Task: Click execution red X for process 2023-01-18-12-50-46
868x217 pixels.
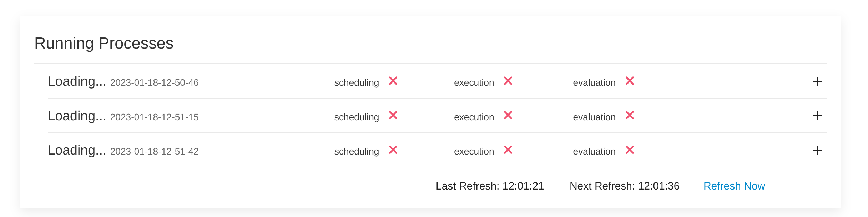Action: tap(508, 81)
